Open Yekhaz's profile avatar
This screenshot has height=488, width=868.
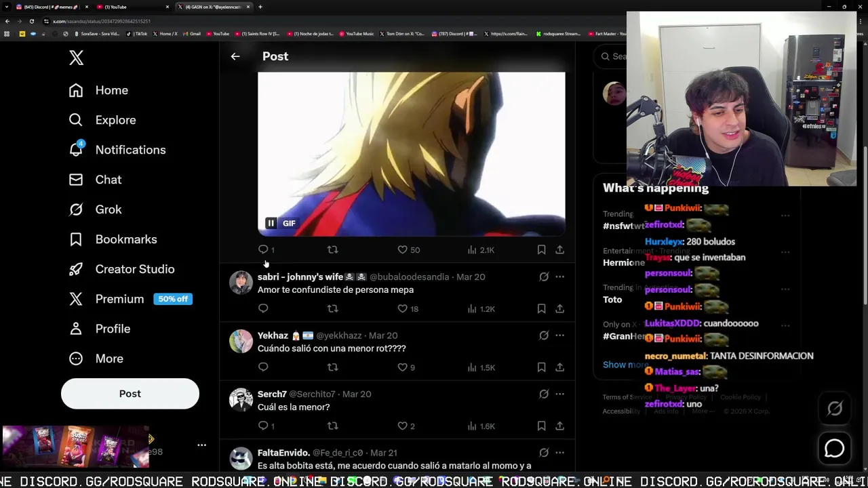(241, 341)
